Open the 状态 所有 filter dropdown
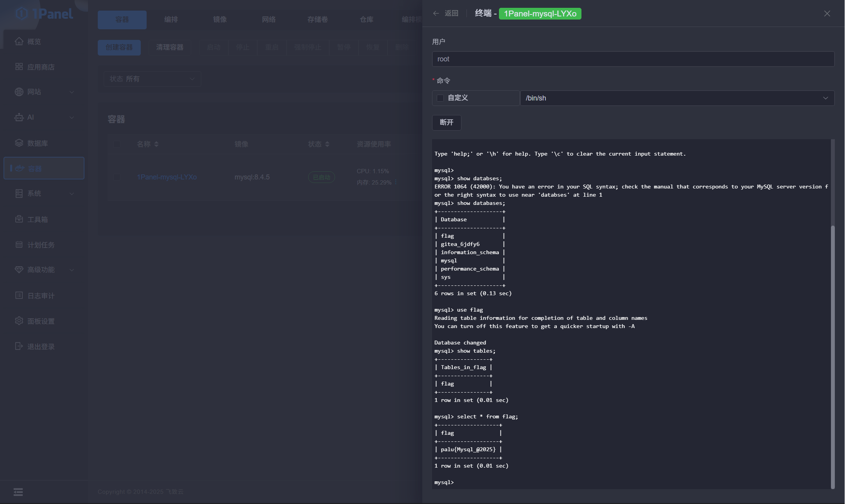 click(x=152, y=79)
